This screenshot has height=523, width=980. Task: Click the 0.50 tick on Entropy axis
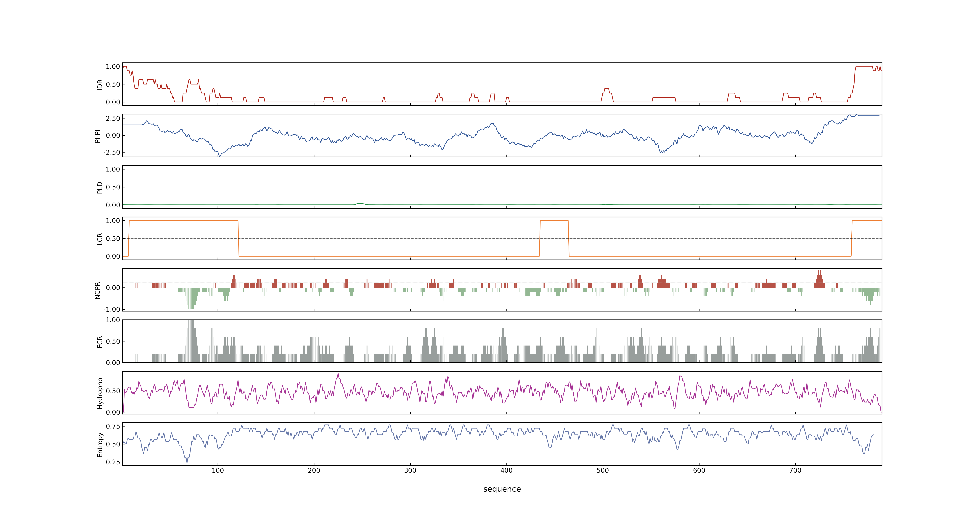[x=113, y=444]
